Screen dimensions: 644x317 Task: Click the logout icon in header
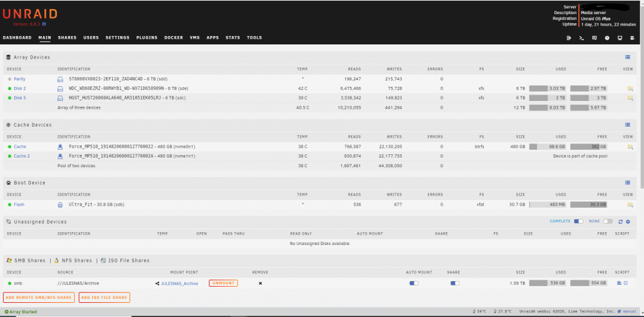pos(569,38)
